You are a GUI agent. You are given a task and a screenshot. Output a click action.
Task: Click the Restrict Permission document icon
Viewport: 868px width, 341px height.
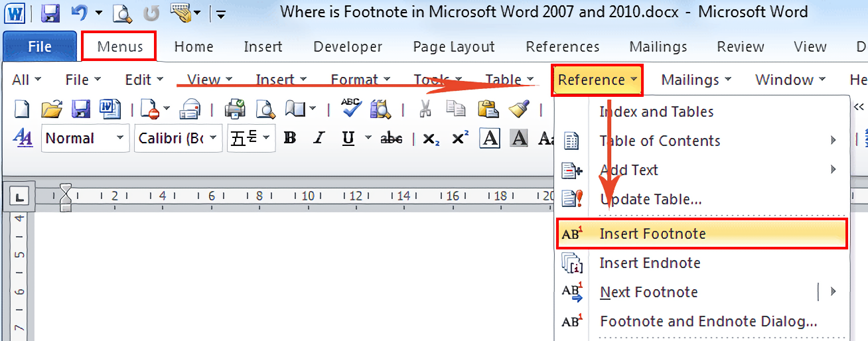point(151,109)
